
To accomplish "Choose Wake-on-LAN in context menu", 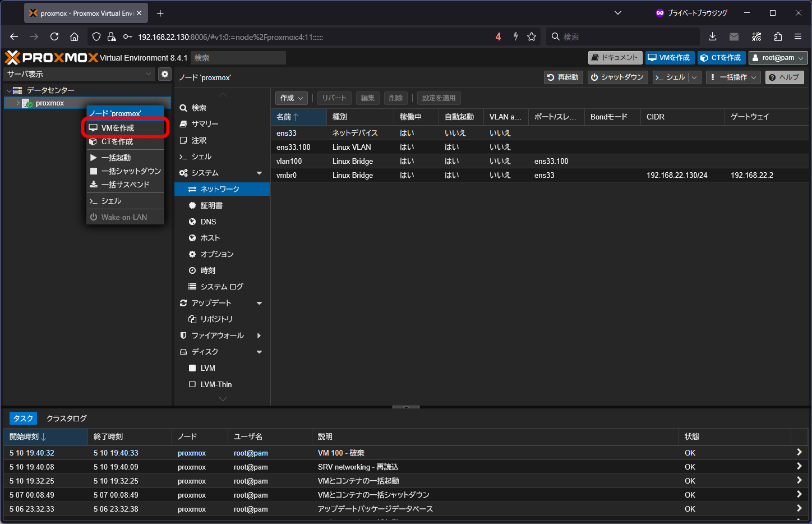I will 125,217.
